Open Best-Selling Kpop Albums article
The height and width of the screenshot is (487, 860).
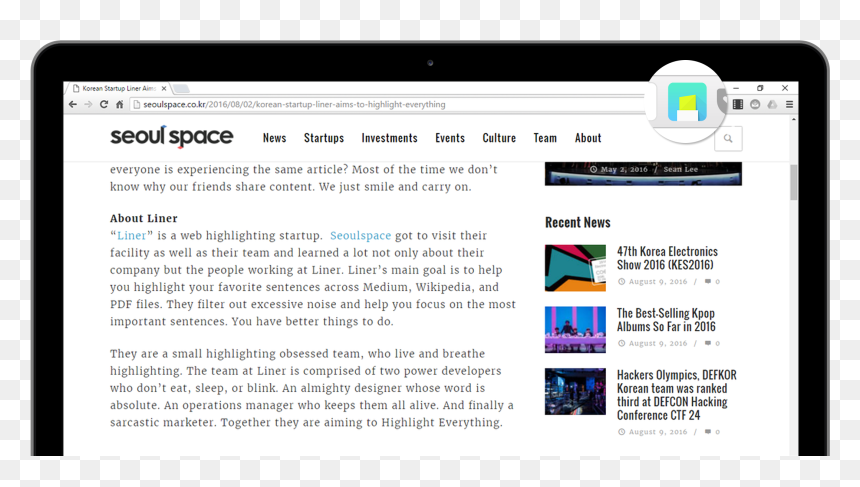(666, 320)
